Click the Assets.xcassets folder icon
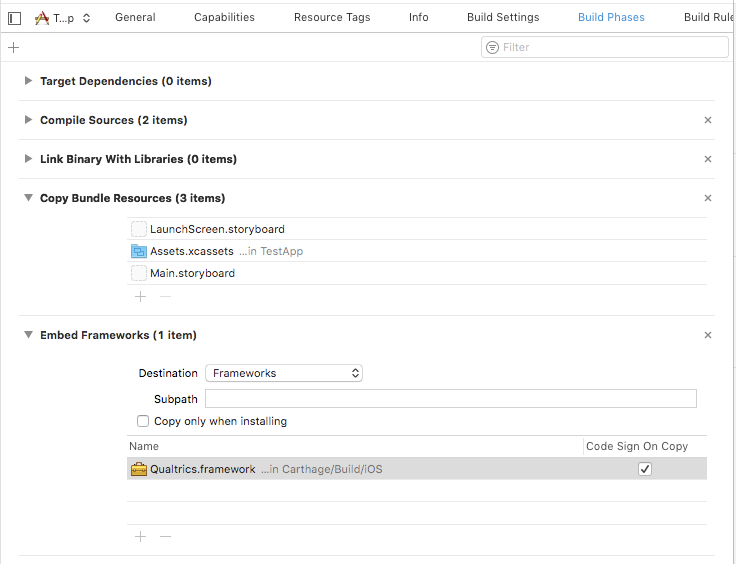Screen dimensions: 736x564 click(x=138, y=251)
